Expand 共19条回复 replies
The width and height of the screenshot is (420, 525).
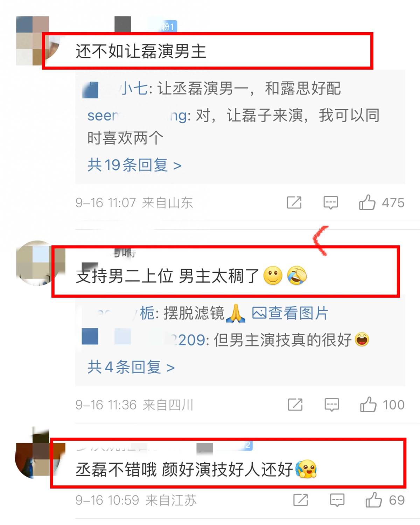coord(134,165)
